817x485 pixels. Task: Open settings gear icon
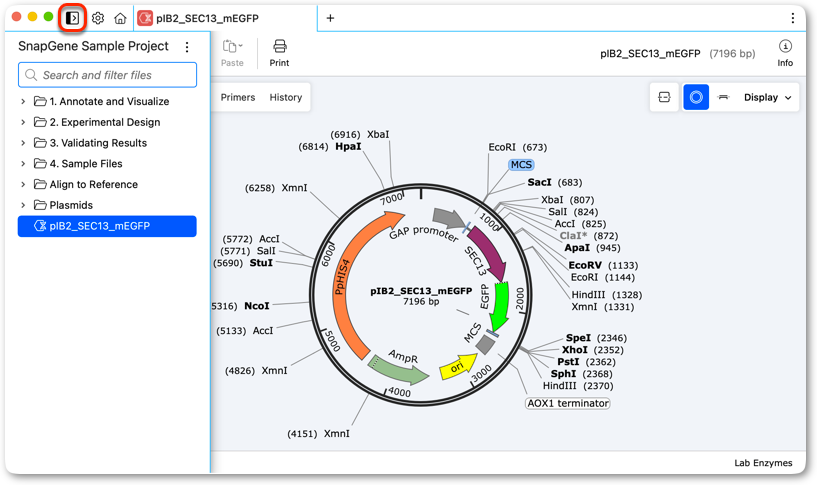click(x=97, y=18)
